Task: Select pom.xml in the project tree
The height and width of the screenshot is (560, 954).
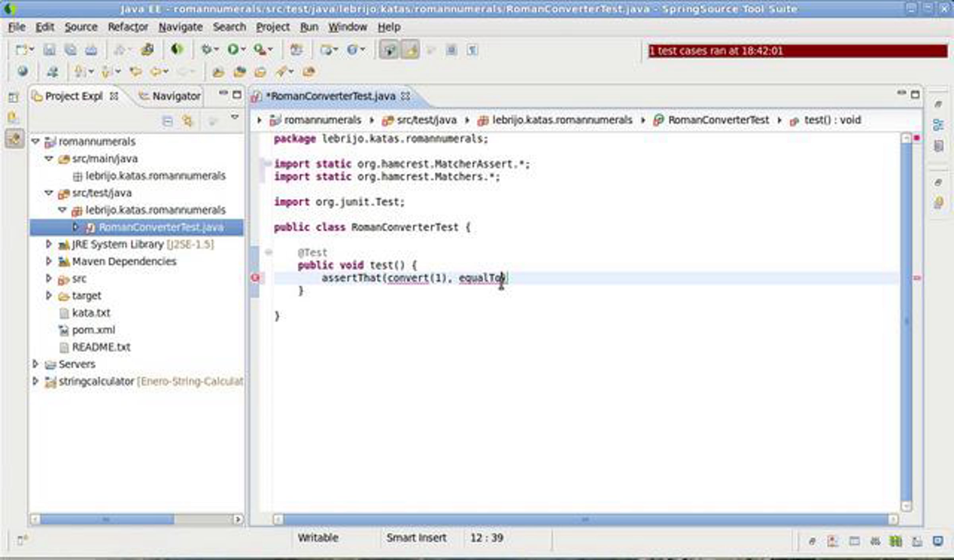Action: 93,330
